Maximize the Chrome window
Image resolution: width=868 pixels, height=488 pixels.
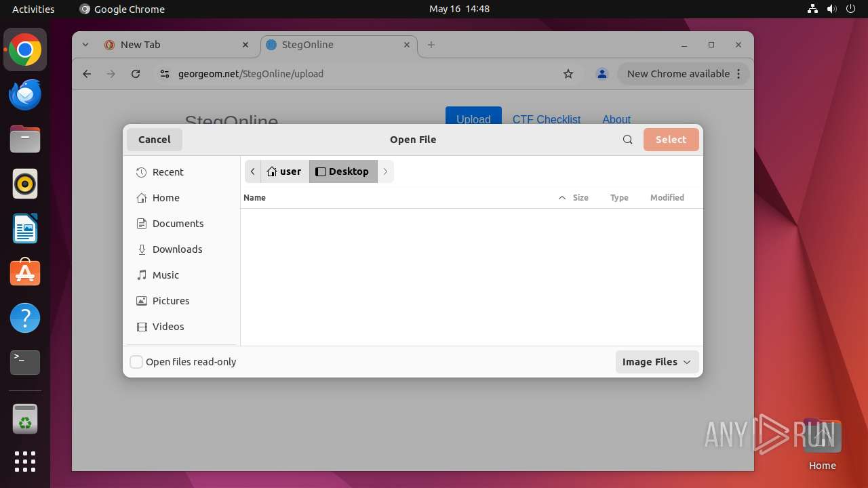tap(711, 45)
